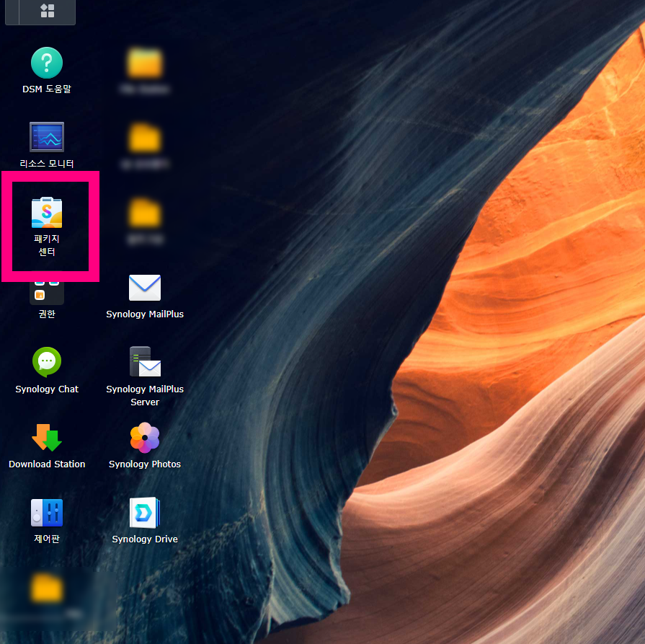Launch 리소스 모니터 resource monitor
Image resolution: width=645 pixels, height=644 pixels.
coord(47,137)
